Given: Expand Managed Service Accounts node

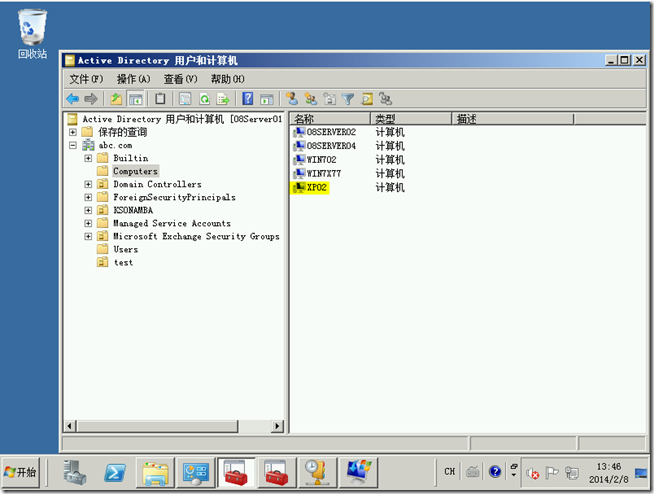Looking at the screenshot, I should tap(88, 223).
